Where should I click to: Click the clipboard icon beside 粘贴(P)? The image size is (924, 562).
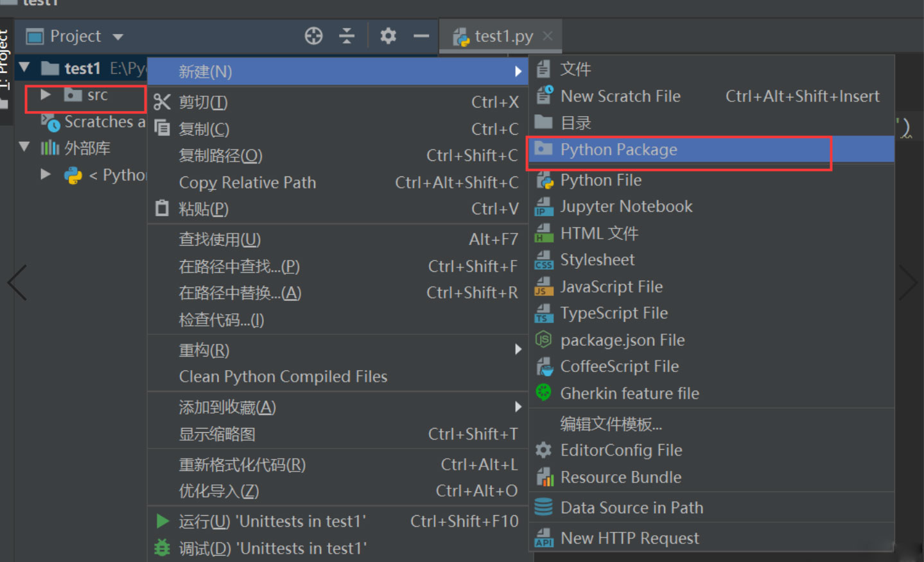tap(162, 209)
